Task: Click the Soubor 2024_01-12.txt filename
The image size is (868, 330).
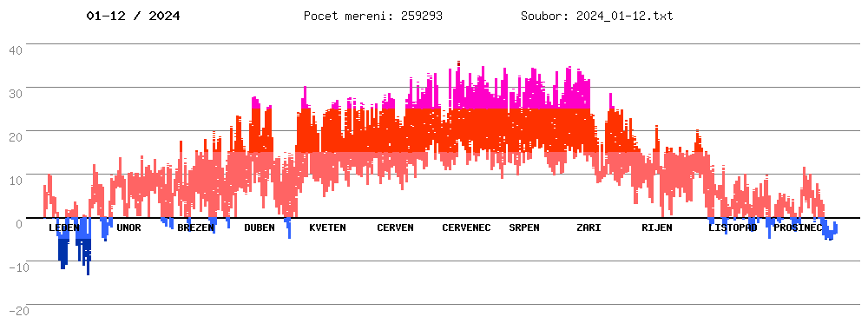Action: tap(597, 16)
